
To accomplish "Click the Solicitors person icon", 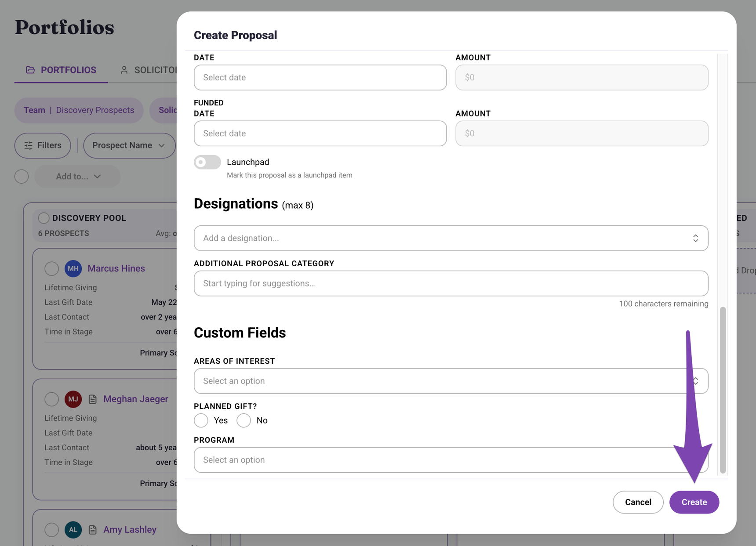I will pyautogui.click(x=124, y=70).
